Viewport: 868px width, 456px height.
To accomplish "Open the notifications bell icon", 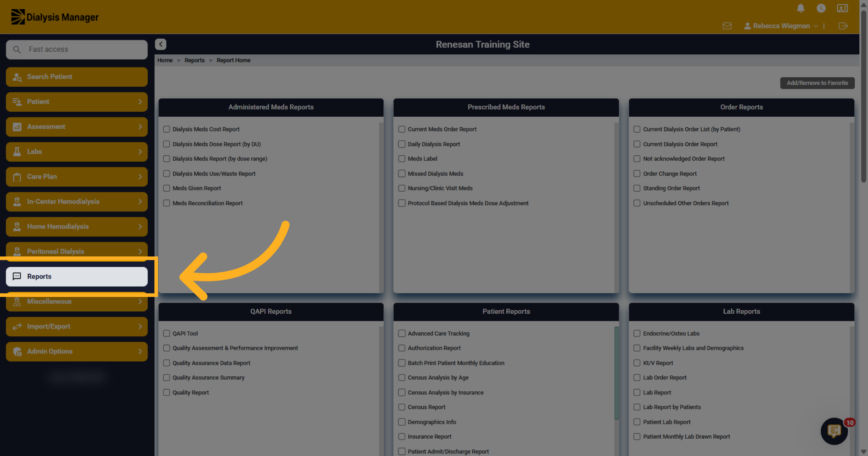I will tap(800, 8).
